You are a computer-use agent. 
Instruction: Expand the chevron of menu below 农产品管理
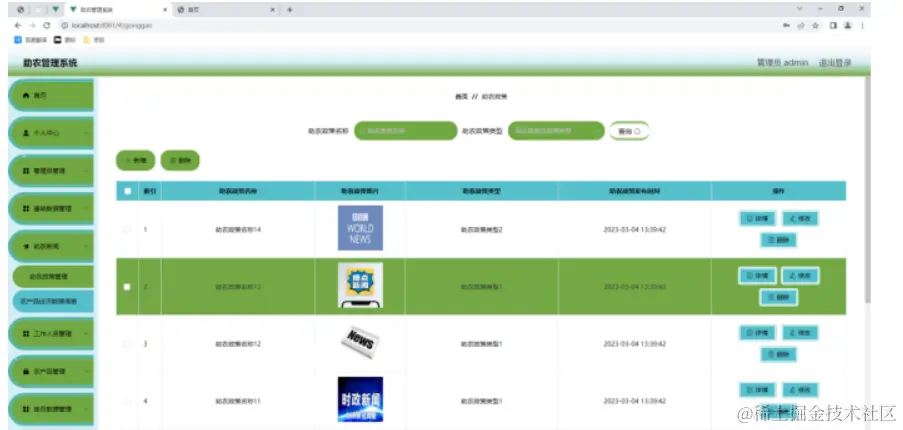point(86,409)
